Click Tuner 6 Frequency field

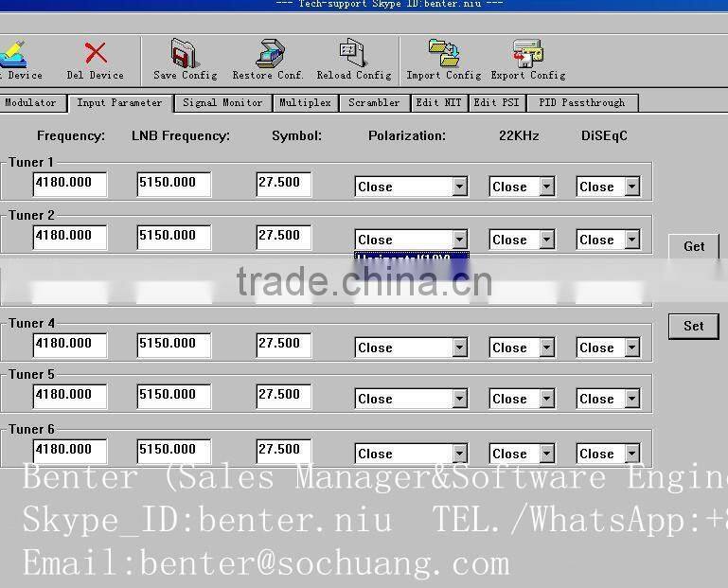[x=70, y=451]
